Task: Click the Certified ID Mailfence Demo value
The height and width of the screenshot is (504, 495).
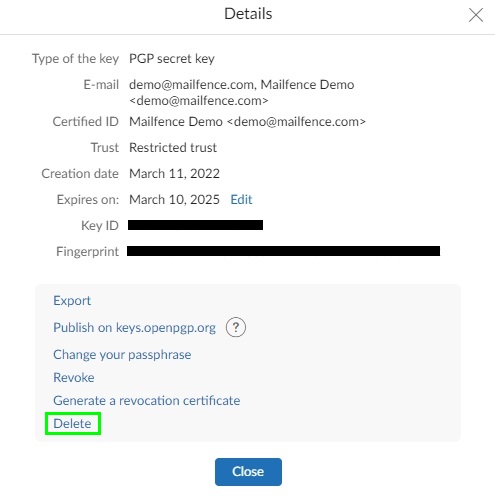Action: (247, 122)
